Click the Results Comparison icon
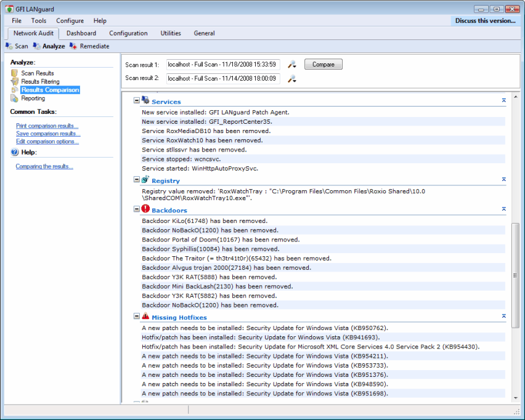This screenshot has width=525, height=420. (14, 90)
